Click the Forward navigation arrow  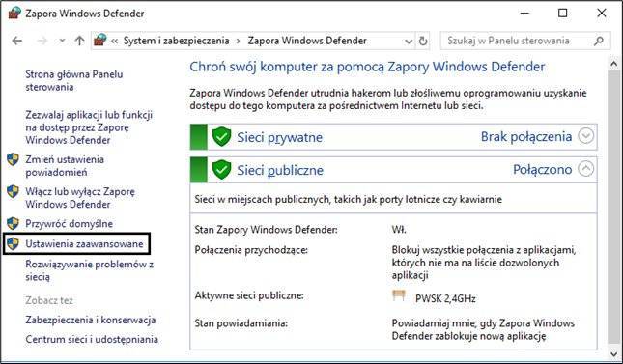click(x=42, y=41)
